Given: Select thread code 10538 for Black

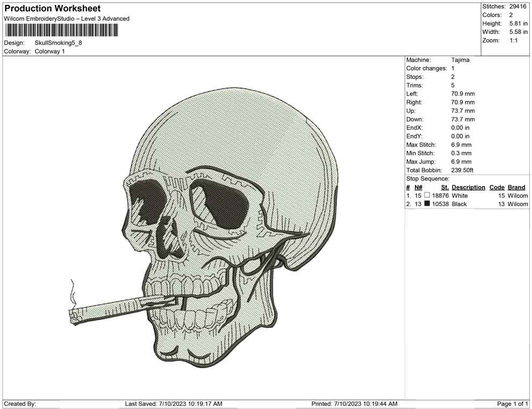Looking at the screenshot, I should click(441, 204).
